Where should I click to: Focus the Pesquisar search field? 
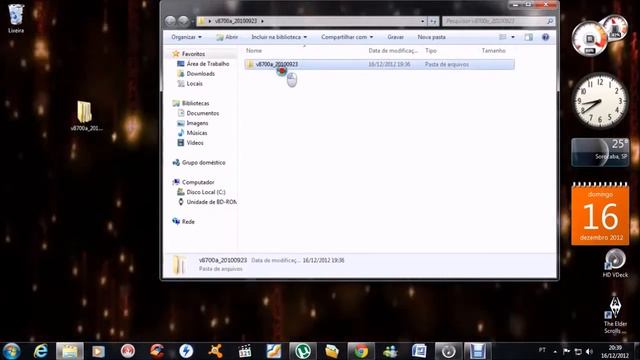click(498, 21)
